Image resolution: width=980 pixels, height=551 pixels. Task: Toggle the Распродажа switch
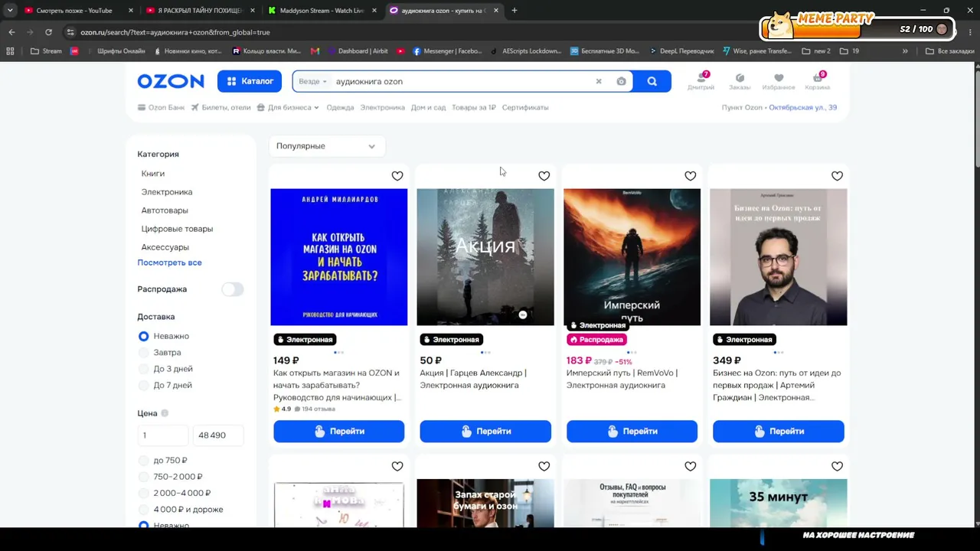tap(233, 289)
